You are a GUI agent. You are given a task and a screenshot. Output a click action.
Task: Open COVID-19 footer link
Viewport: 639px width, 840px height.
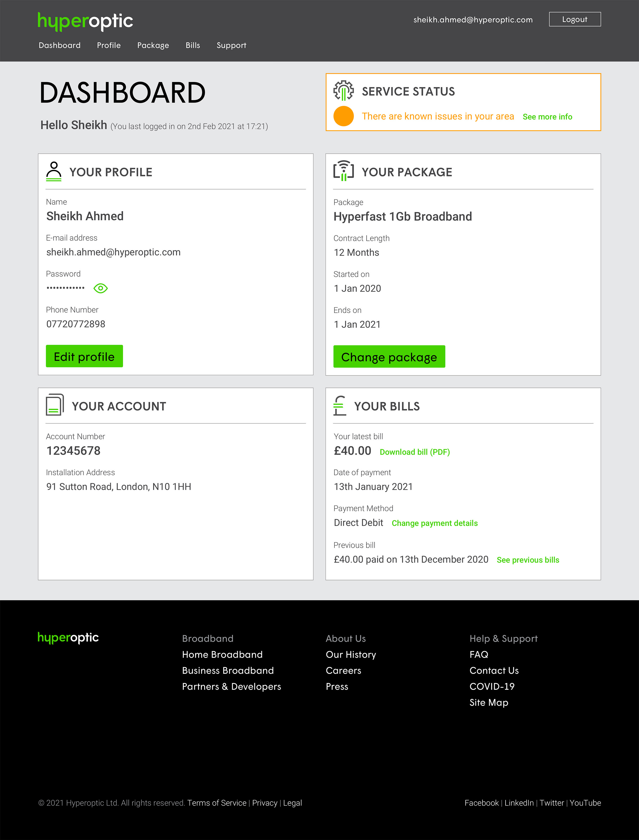(492, 686)
